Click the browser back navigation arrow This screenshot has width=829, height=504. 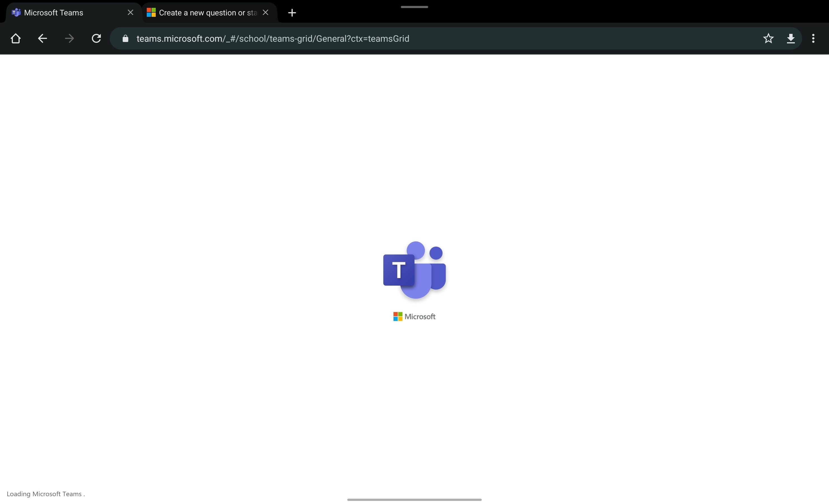42,38
